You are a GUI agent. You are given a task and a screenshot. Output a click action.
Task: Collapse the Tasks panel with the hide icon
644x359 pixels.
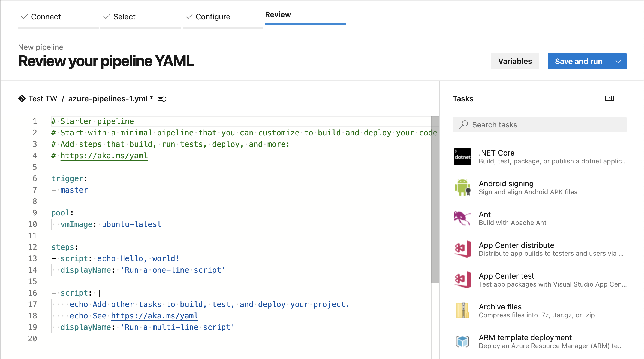coord(609,98)
